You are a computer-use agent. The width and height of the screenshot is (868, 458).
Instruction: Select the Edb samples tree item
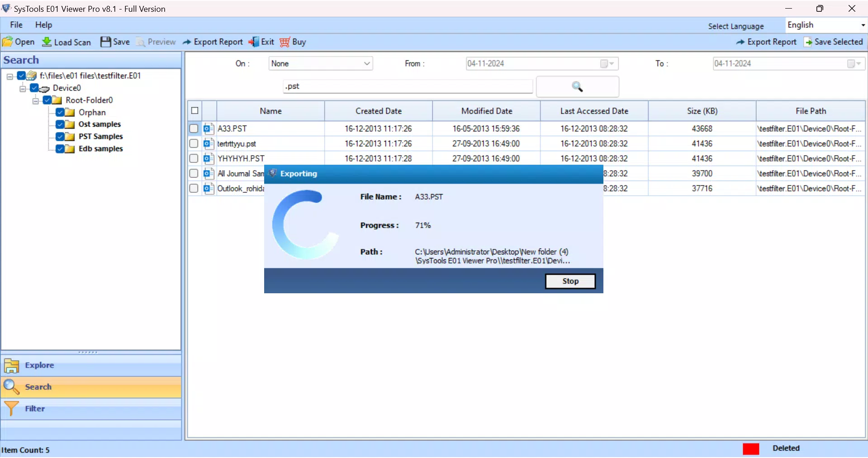[x=100, y=149]
